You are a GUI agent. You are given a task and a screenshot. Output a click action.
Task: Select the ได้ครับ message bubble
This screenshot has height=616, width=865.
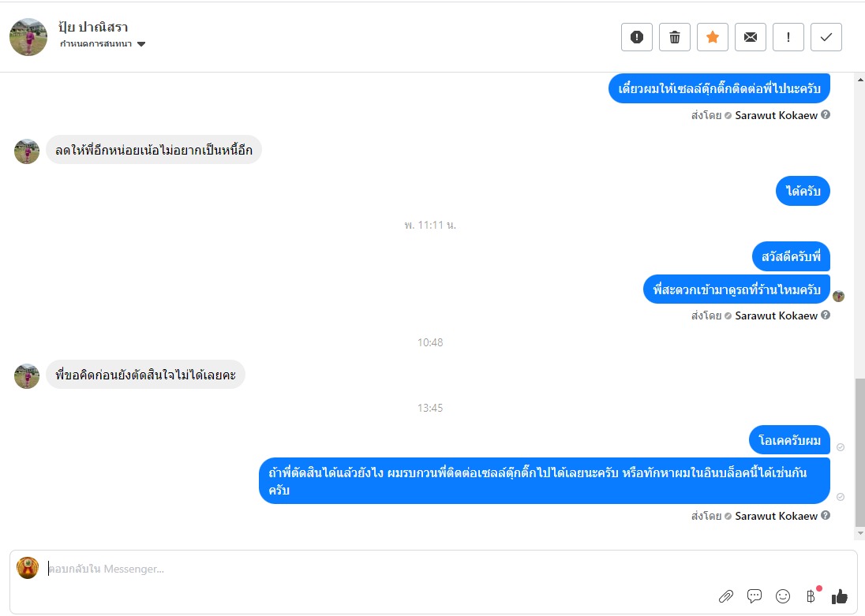coord(803,192)
